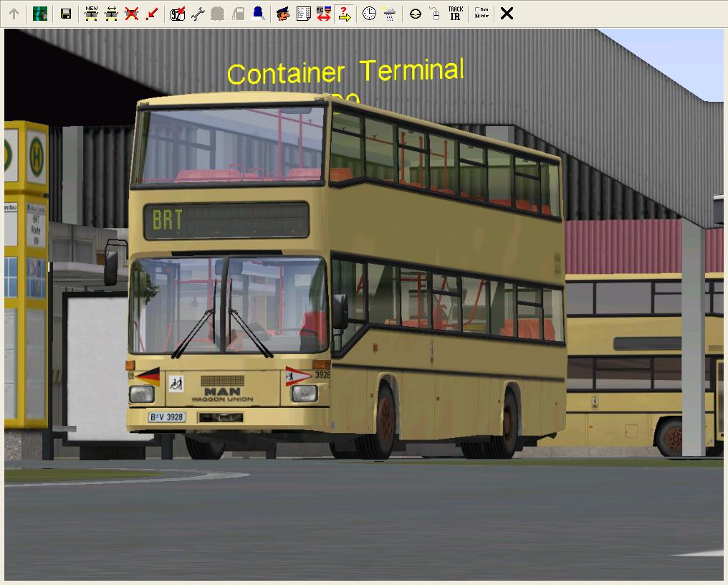728x585 pixels.
Task: Toggle the question mark arrow help icon
Action: tap(344, 14)
